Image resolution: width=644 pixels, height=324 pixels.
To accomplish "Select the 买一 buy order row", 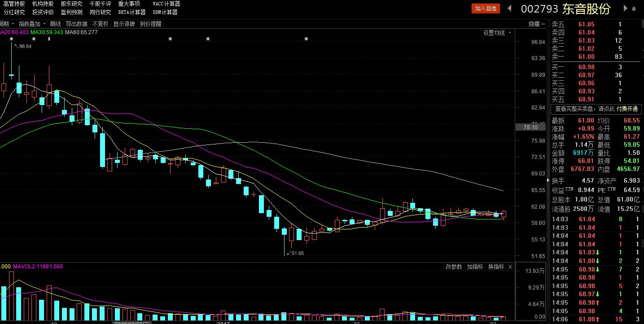I will 596,67.
